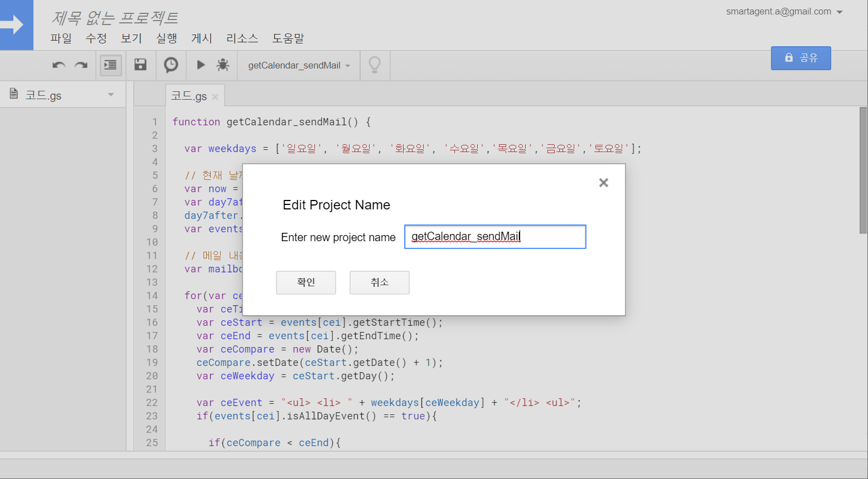Open the 파일 menu
868x479 pixels.
[x=61, y=38]
